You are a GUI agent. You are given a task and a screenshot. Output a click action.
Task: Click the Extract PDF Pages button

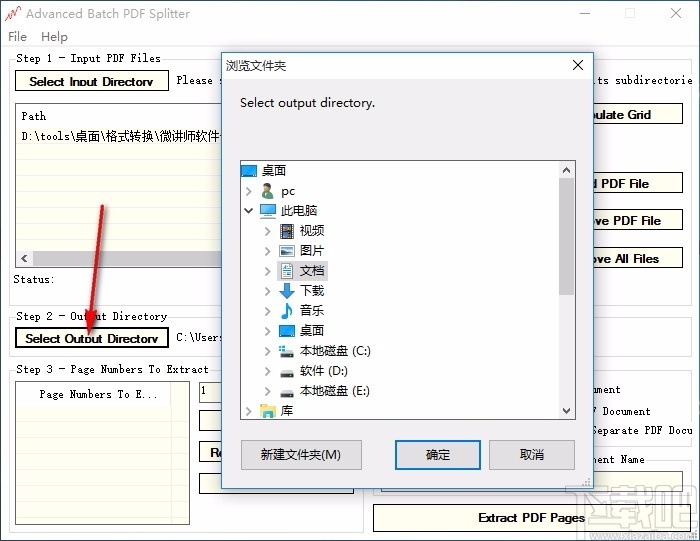[x=531, y=518]
